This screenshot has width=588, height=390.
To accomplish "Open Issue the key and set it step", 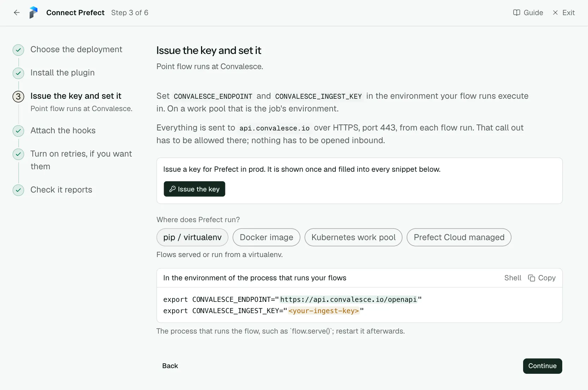I will (x=76, y=96).
